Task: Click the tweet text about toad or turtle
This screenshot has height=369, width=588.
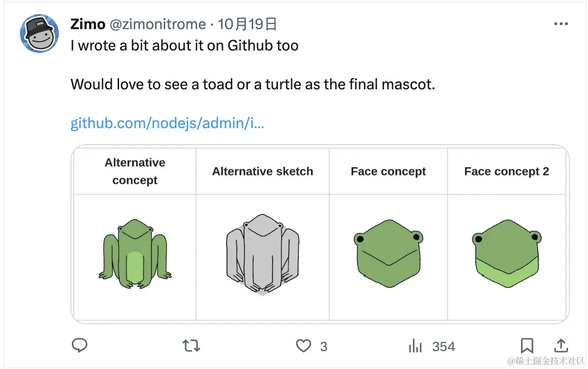Action: 253,84
